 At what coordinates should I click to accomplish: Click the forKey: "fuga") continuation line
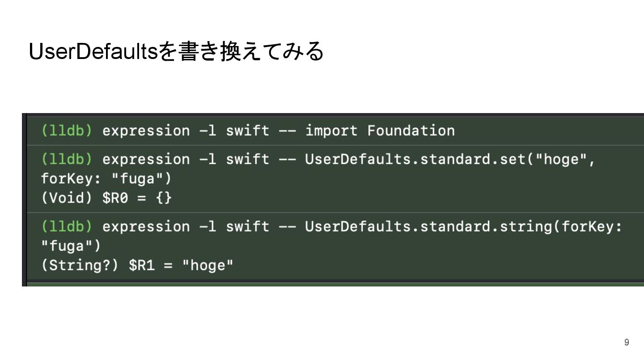coord(106,179)
